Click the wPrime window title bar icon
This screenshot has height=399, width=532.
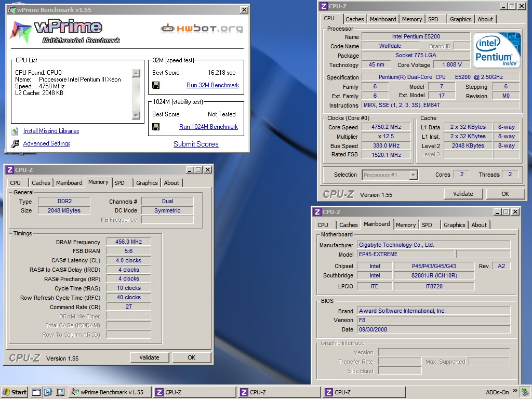(x=12, y=10)
